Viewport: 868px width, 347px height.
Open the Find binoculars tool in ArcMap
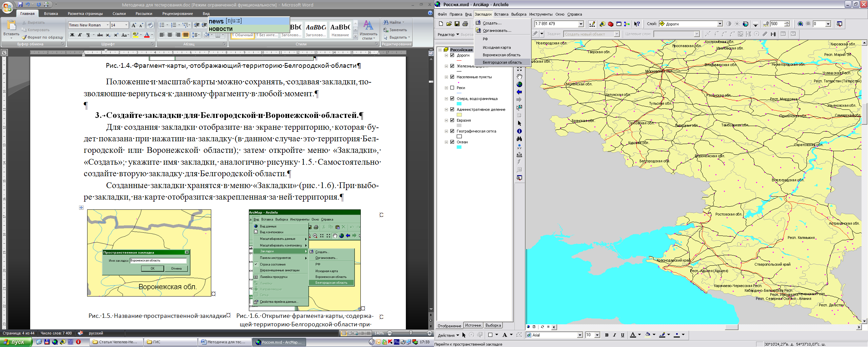[519, 139]
